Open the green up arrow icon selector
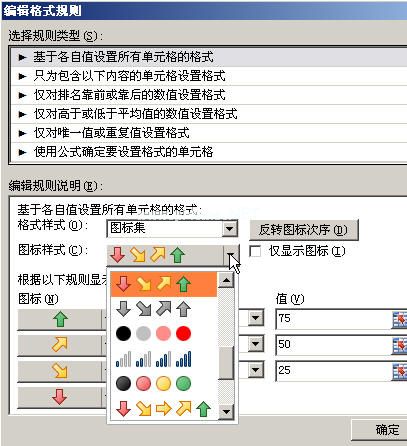 coord(60,320)
